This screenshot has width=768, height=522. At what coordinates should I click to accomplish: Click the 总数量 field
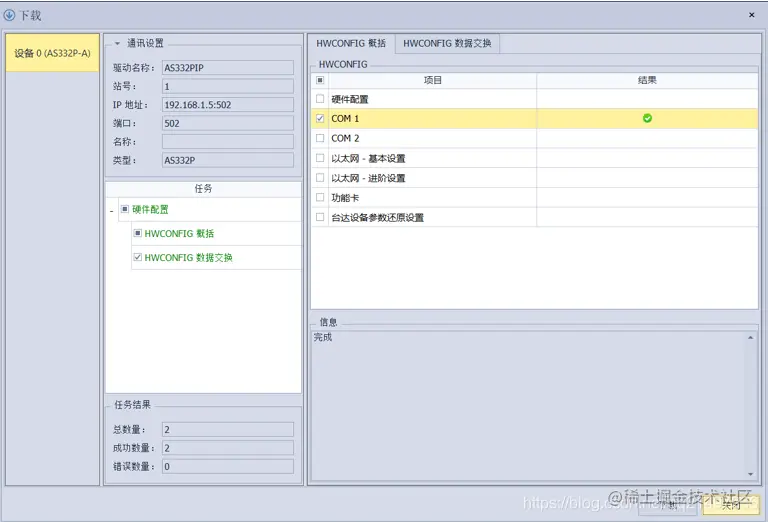[x=228, y=429]
